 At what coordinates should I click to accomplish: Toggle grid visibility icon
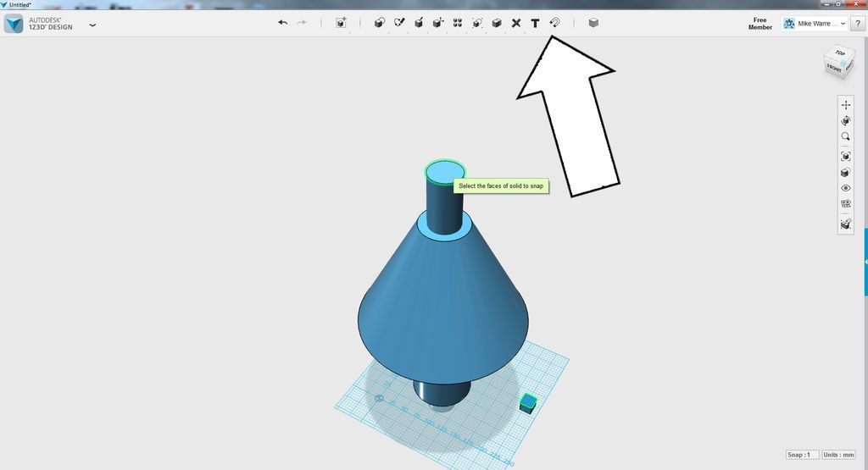845,203
